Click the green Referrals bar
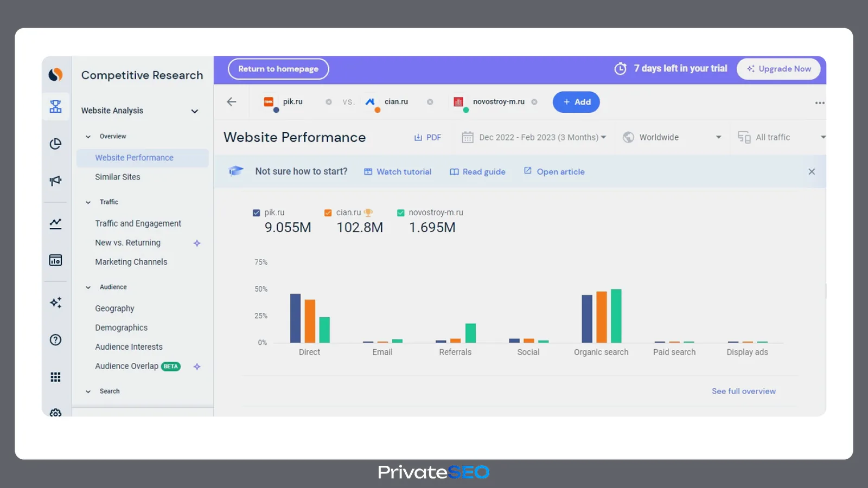This screenshot has width=868, height=488. (x=471, y=333)
